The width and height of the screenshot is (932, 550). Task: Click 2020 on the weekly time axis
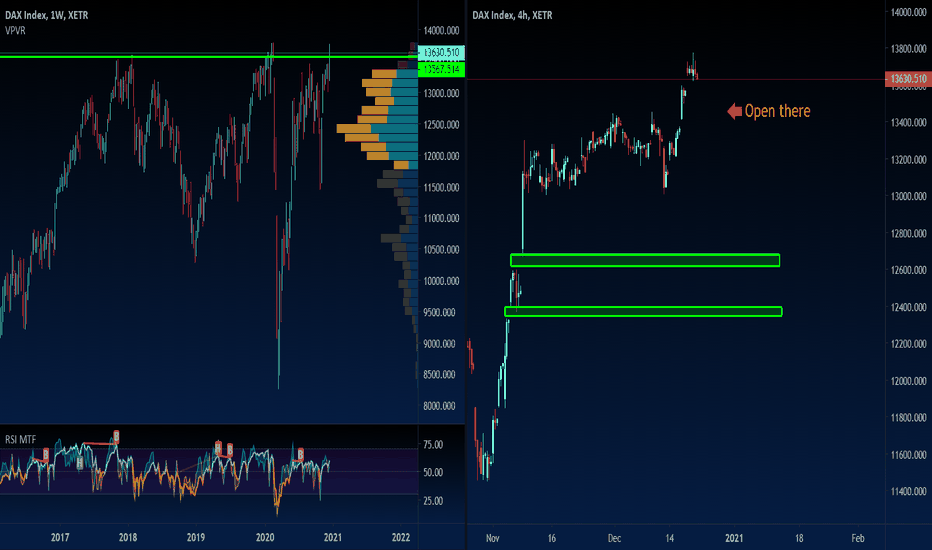(265, 538)
